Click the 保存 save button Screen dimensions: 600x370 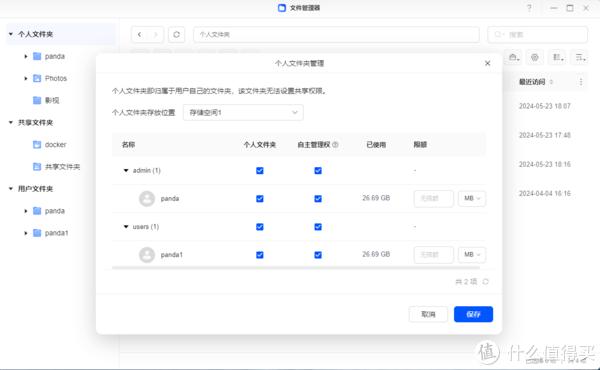473,314
